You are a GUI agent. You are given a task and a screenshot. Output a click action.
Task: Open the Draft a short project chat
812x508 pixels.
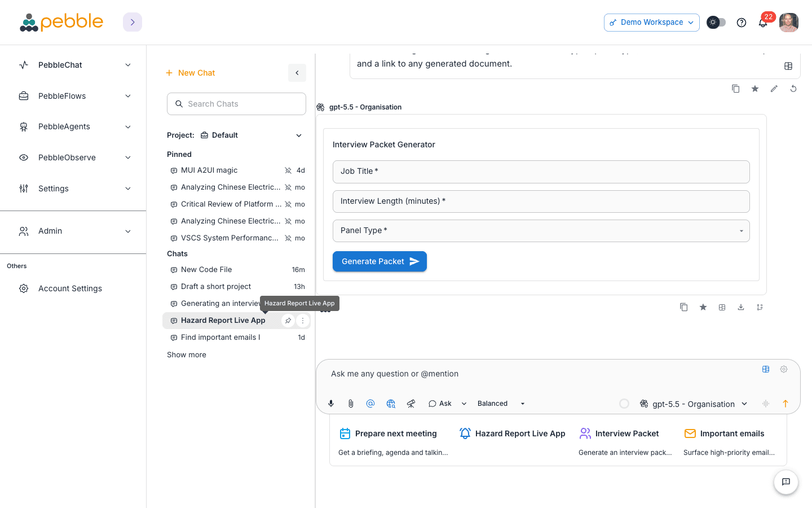(237, 287)
